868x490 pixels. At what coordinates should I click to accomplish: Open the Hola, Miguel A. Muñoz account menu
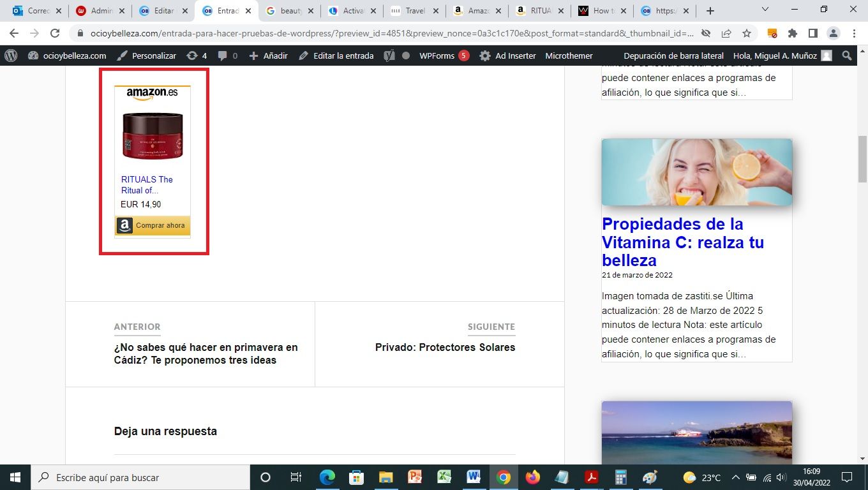(782, 56)
